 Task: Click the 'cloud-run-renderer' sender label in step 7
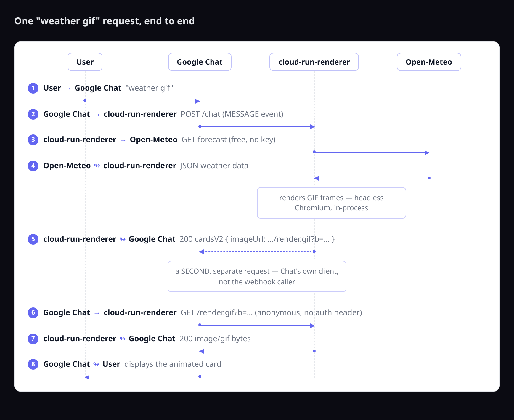coord(80,339)
